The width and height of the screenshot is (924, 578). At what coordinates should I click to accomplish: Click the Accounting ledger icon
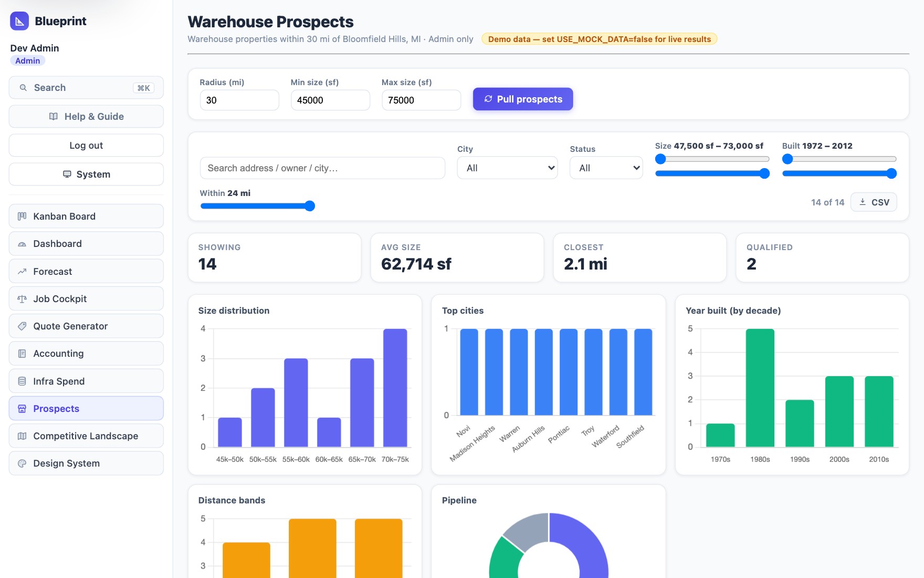click(22, 354)
